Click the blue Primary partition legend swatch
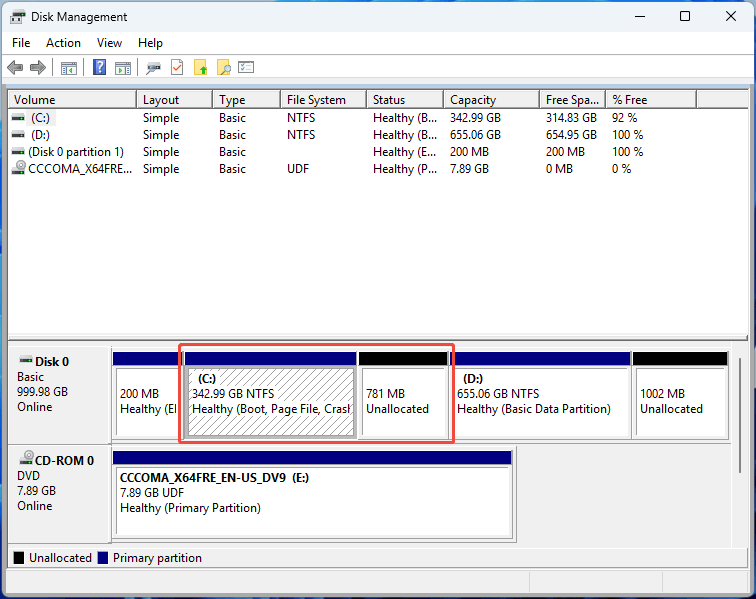The width and height of the screenshot is (756, 599). point(103,558)
